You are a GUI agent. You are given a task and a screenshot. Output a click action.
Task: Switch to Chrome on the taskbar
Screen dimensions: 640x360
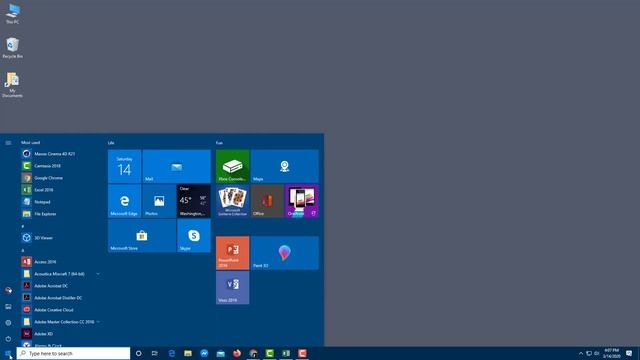click(x=253, y=353)
